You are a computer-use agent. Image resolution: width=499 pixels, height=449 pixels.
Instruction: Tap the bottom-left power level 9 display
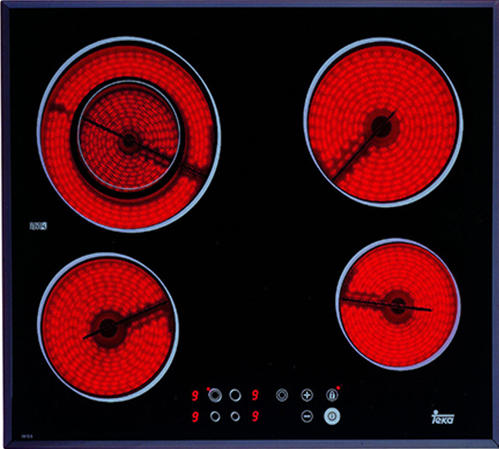point(195,417)
